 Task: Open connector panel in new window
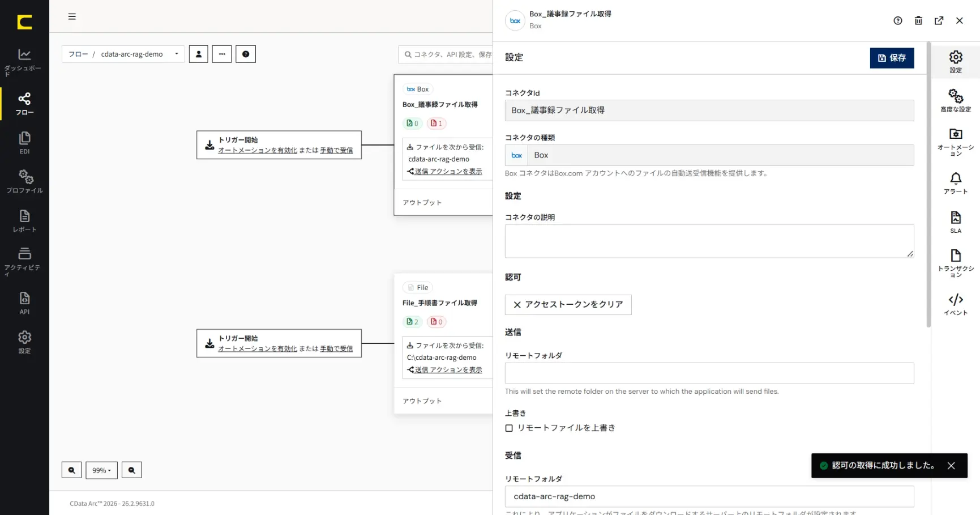click(939, 20)
